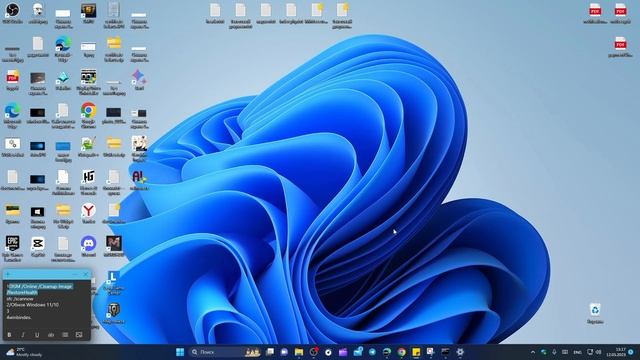The height and width of the screenshot is (360, 640).
Task: Create a new note with plus button
Action: [8, 274]
